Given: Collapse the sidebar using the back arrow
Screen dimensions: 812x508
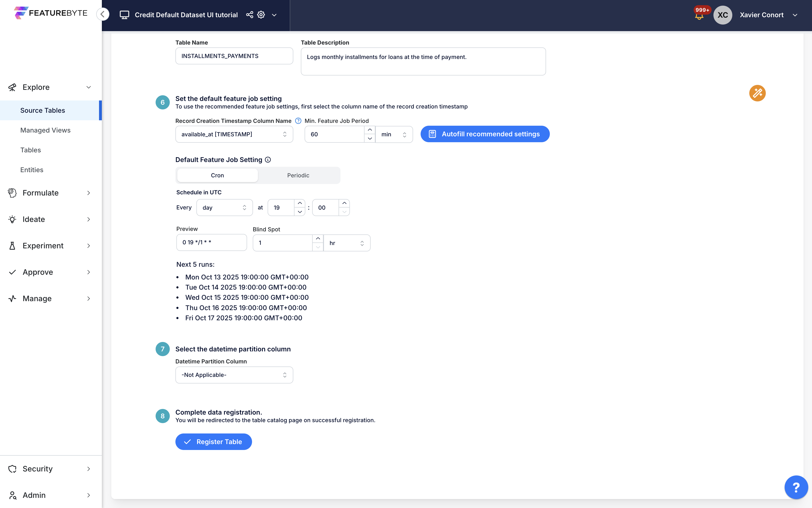Looking at the screenshot, I should tap(103, 14).
